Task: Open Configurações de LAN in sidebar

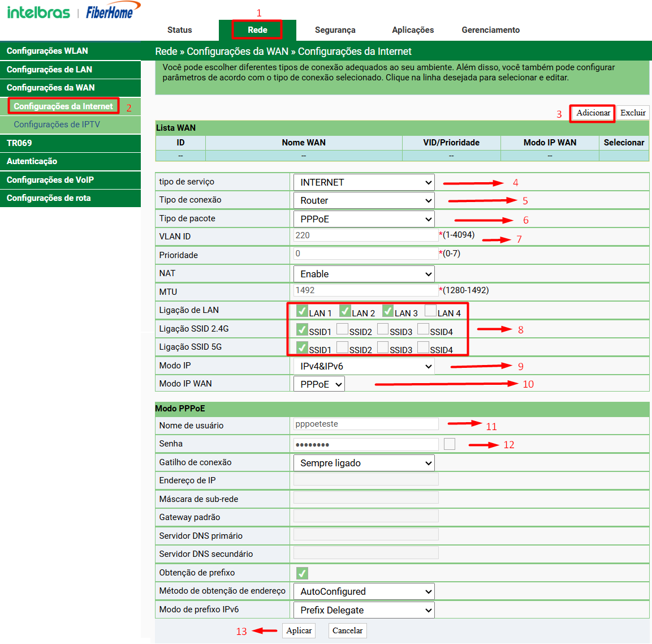Action: pyautogui.click(x=70, y=70)
